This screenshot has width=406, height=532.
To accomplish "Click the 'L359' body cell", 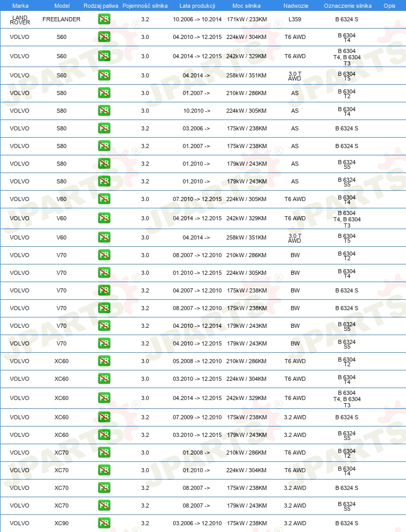I will pos(295,19).
